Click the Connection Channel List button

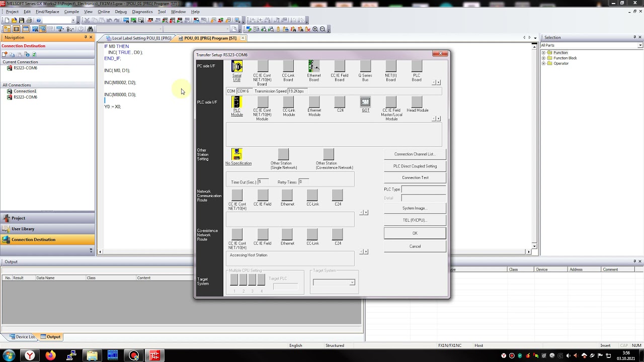[415, 154]
